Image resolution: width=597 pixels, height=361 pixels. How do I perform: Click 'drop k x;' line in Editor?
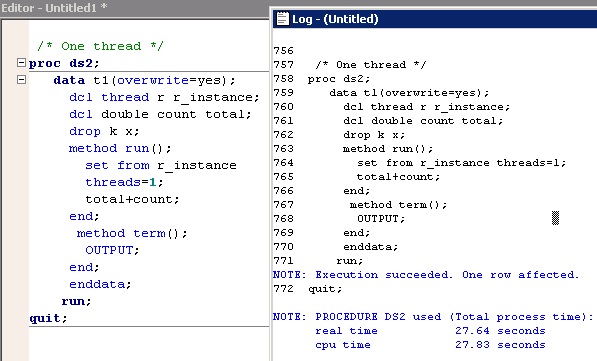coord(104,131)
